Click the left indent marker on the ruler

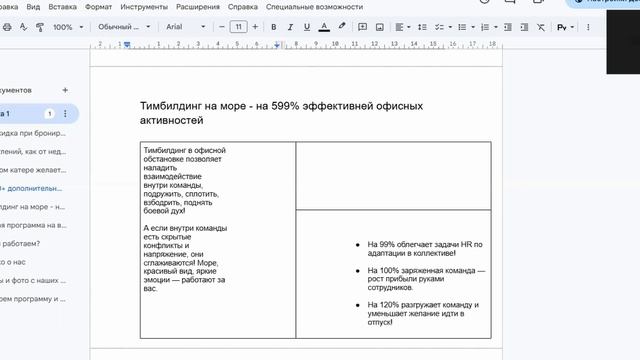127,44
